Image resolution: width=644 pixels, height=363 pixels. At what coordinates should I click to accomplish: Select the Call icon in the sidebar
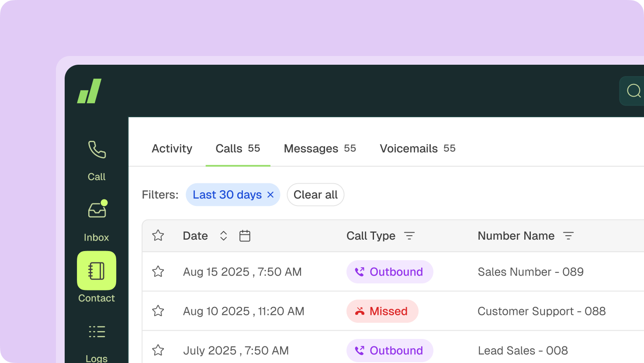click(97, 150)
